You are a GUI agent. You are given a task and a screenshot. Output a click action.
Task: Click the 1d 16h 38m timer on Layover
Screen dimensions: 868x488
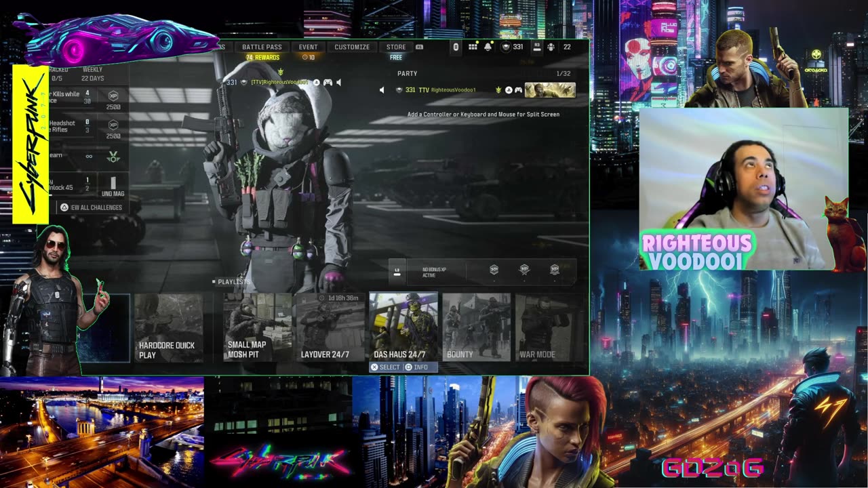pyautogui.click(x=339, y=298)
